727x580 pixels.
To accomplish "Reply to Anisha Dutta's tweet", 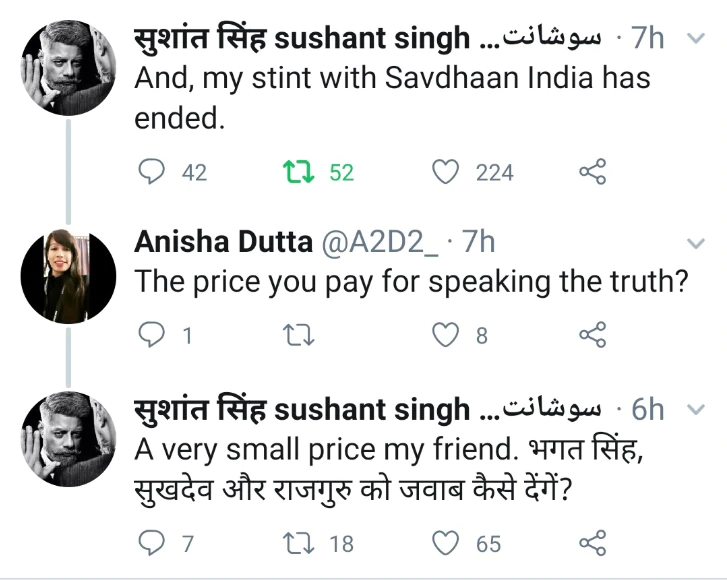I will [x=151, y=335].
